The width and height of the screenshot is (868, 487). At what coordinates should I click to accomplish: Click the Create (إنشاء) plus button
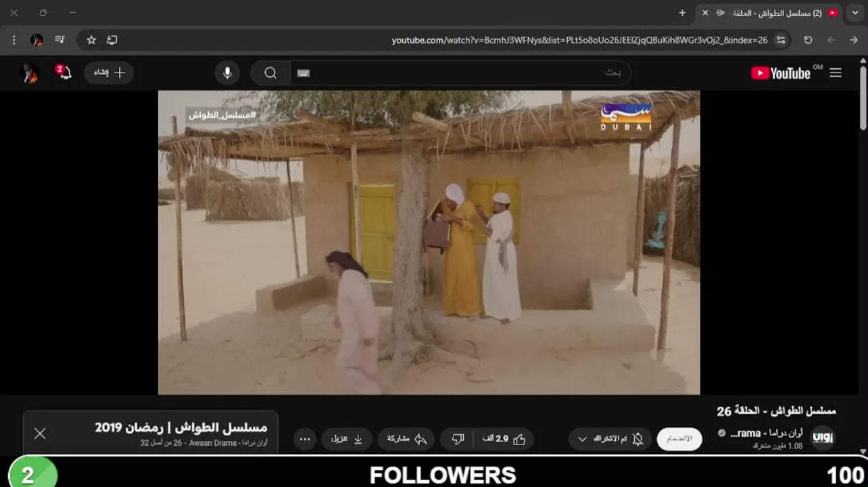(109, 73)
